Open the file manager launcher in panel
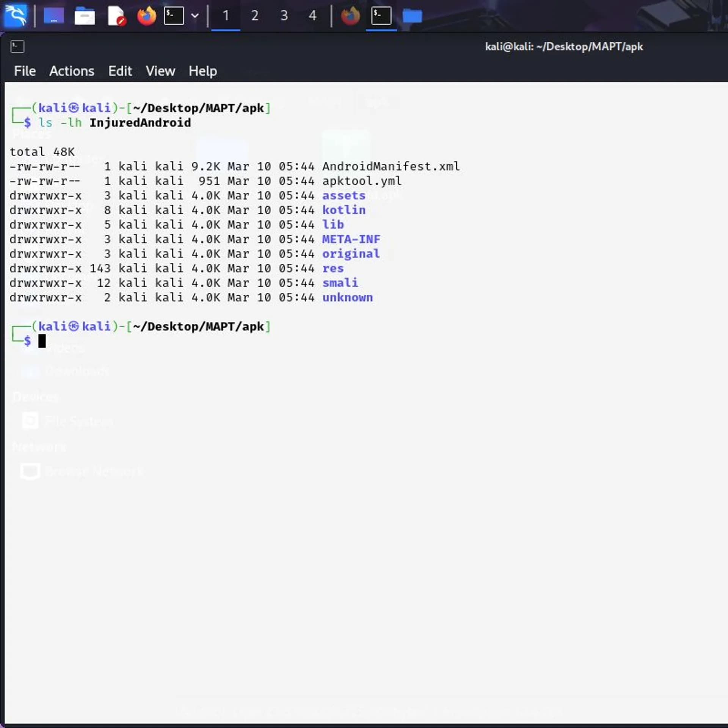 point(85,16)
